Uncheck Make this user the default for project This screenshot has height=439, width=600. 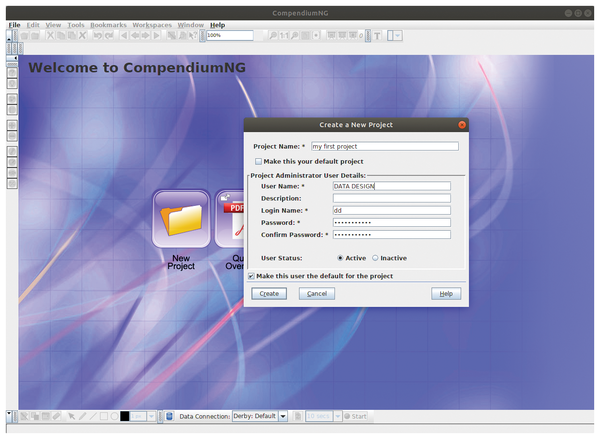pos(251,276)
